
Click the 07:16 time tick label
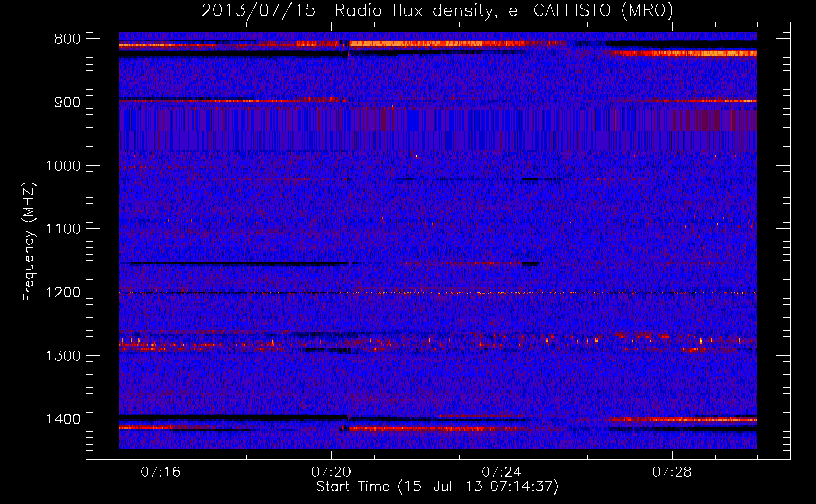[x=161, y=472]
